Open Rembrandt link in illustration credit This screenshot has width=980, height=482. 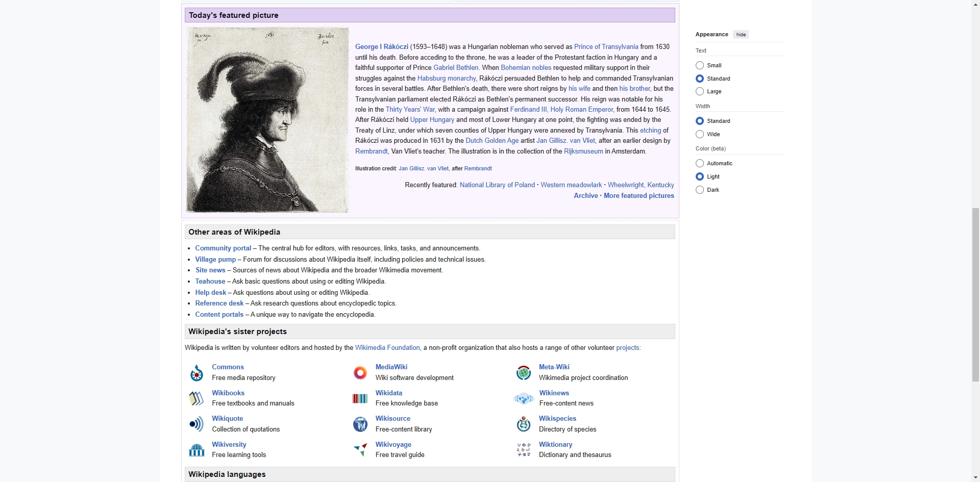click(x=478, y=168)
